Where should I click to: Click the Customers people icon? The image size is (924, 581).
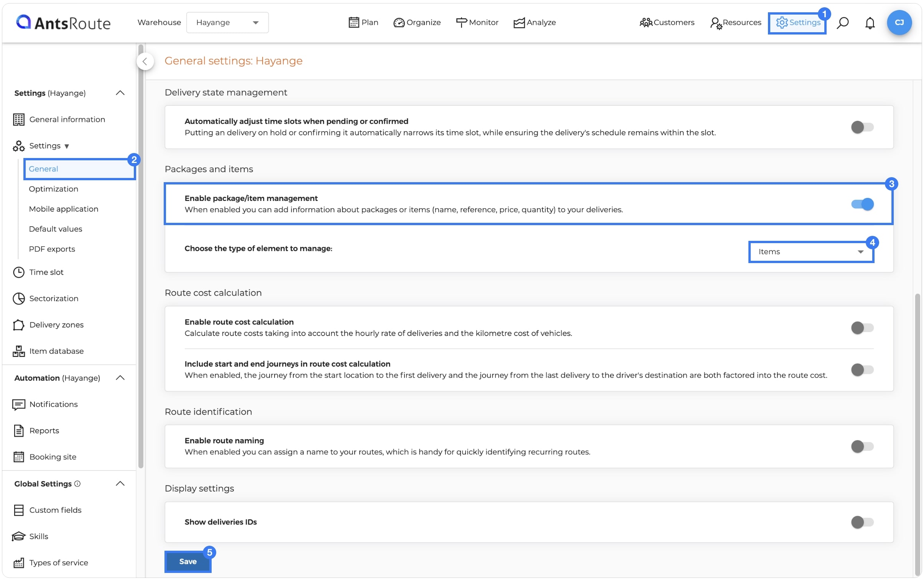click(646, 23)
